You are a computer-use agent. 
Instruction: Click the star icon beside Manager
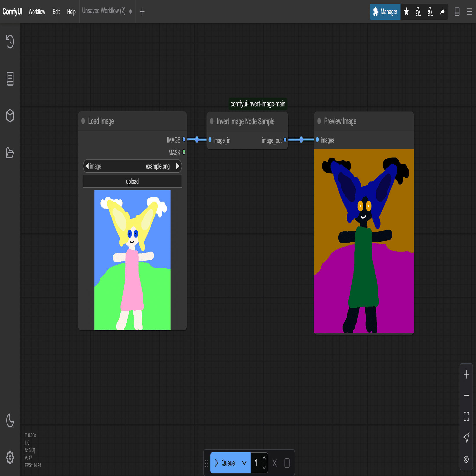click(x=406, y=12)
